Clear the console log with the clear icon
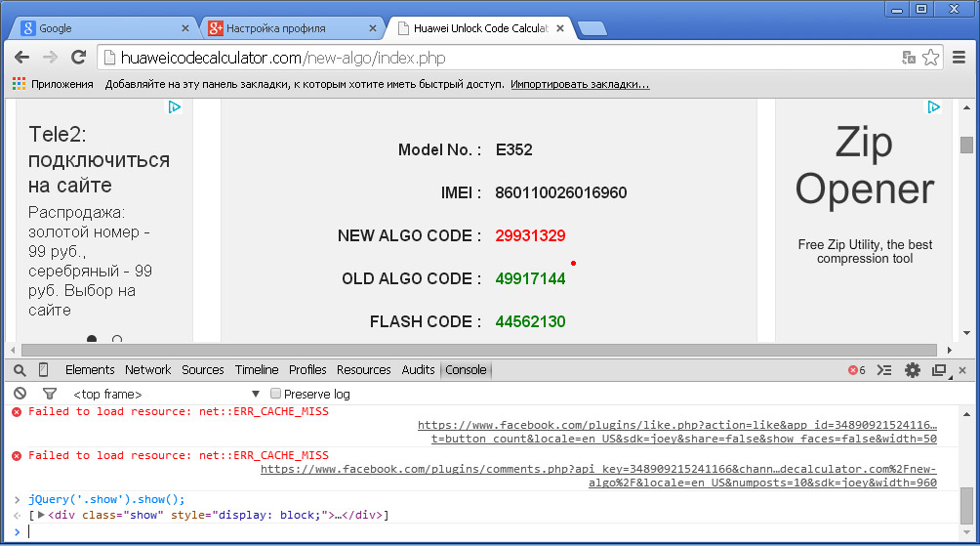This screenshot has height=546, width=980. tap(20, 394)
